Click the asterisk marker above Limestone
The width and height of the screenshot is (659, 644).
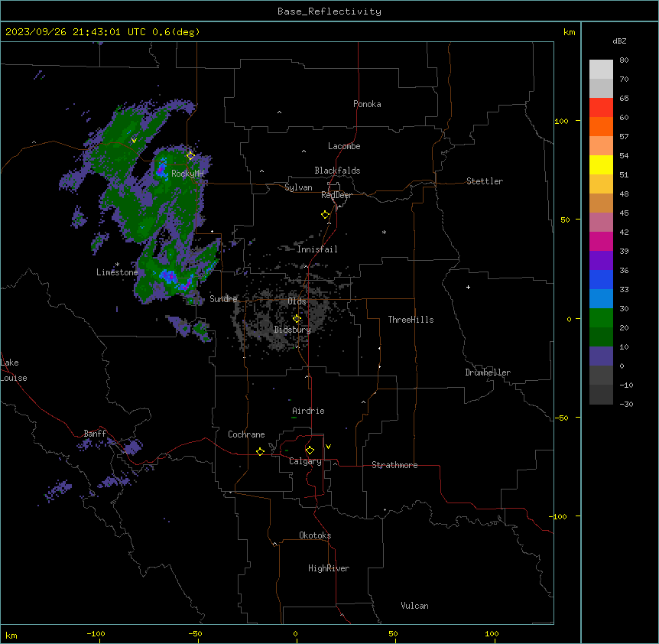[117, 265]
